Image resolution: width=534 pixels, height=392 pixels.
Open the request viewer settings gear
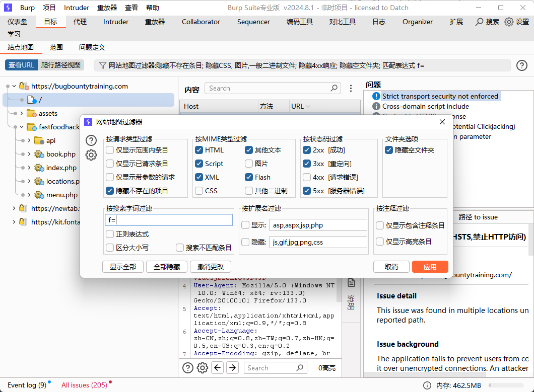[x=203, y=368]
